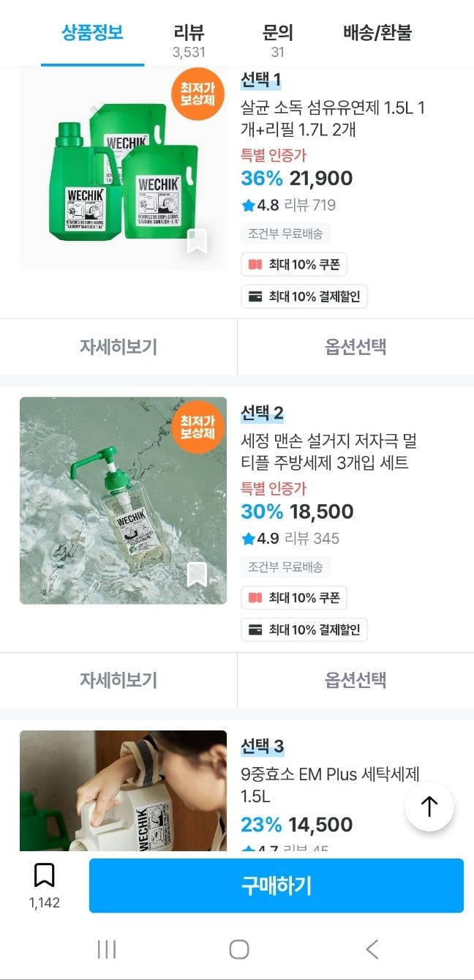
Task: Tap the 최저가 보상제 badge on 선택 2
Action: (x=197, y=426)
